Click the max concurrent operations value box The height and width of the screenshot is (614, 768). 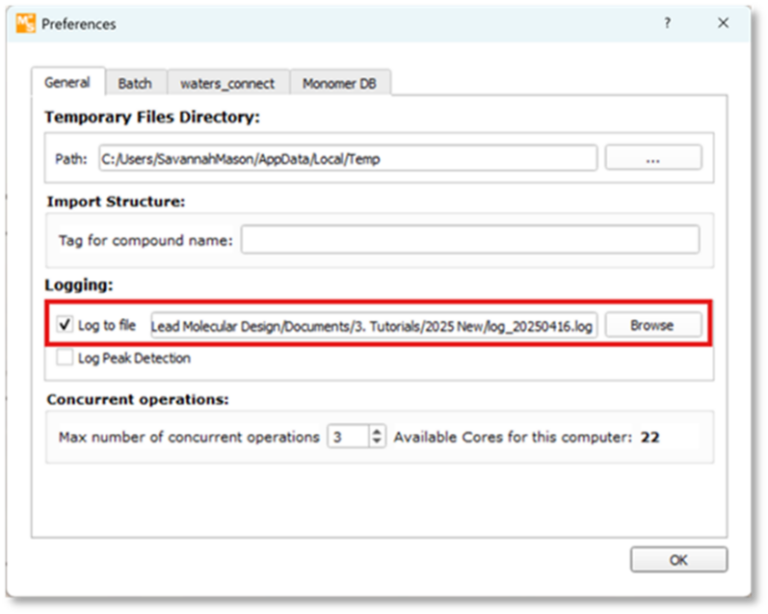(348, 437)
